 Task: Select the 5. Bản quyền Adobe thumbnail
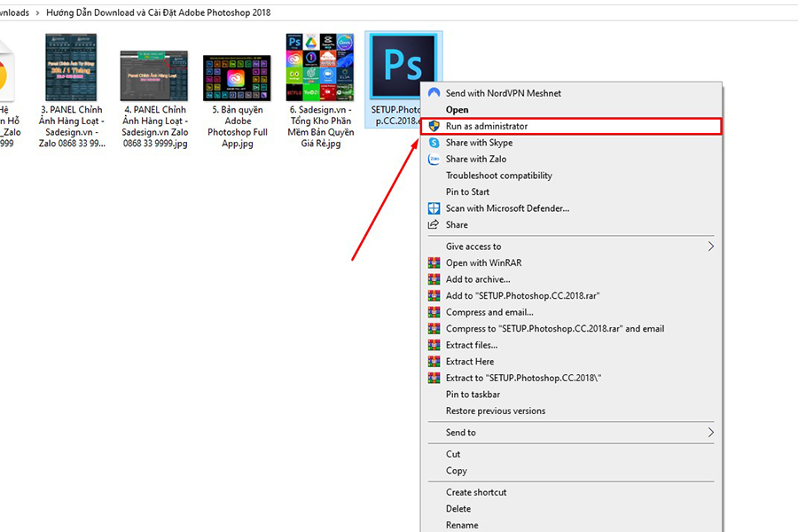click(x=237, y=78)
